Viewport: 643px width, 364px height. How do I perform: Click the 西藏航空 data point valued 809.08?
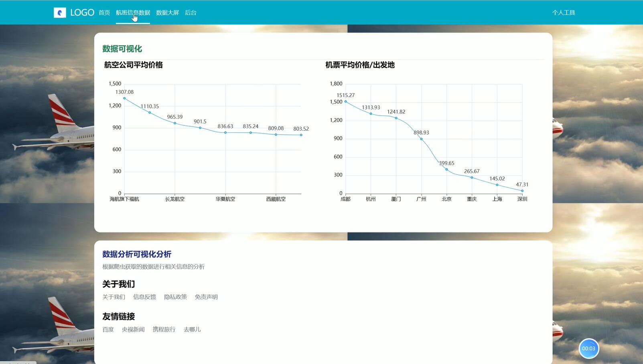tap(276, 135)
